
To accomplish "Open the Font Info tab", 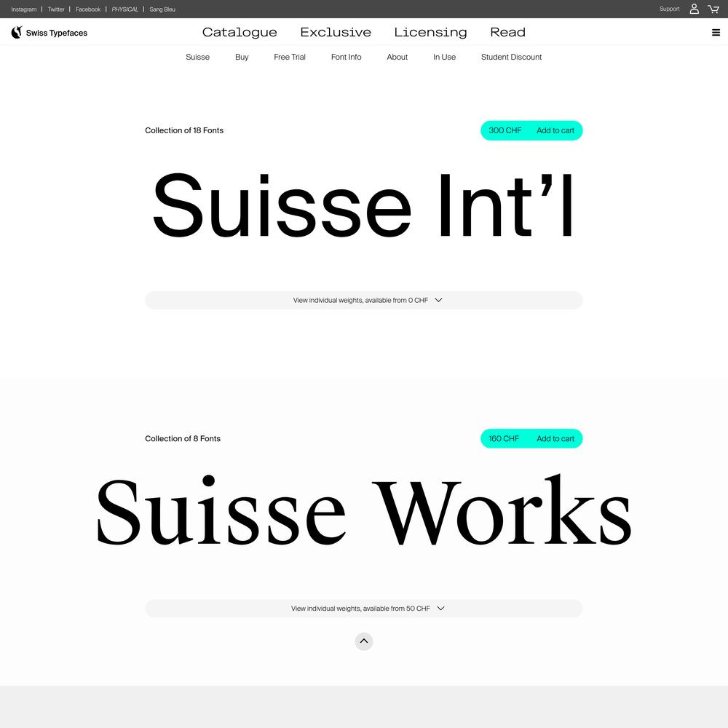I will click(x=346, y=57).
